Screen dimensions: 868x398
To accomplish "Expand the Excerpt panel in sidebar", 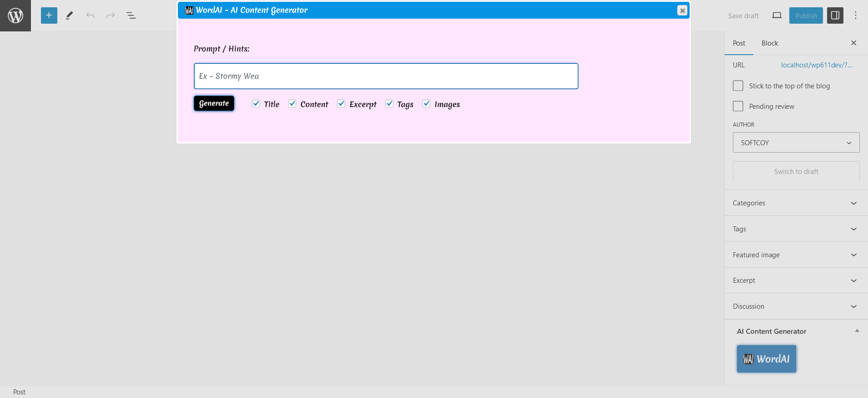I will [x=796, y=281].
